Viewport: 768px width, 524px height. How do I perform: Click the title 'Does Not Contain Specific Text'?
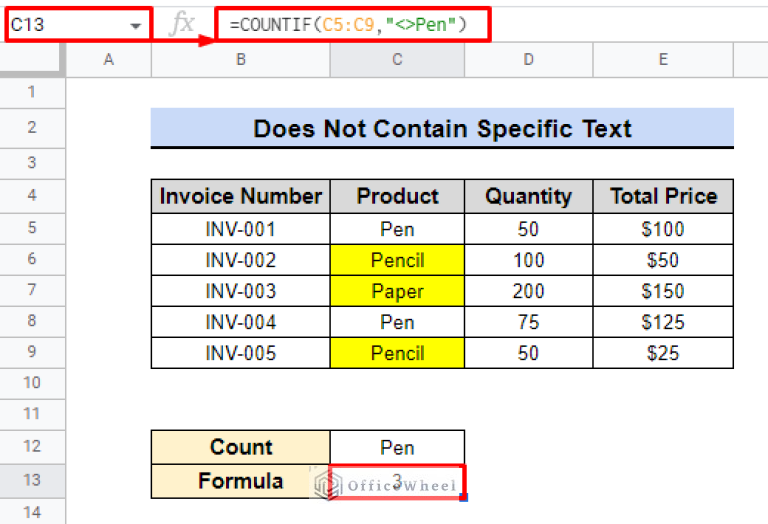tap(442, 129)
